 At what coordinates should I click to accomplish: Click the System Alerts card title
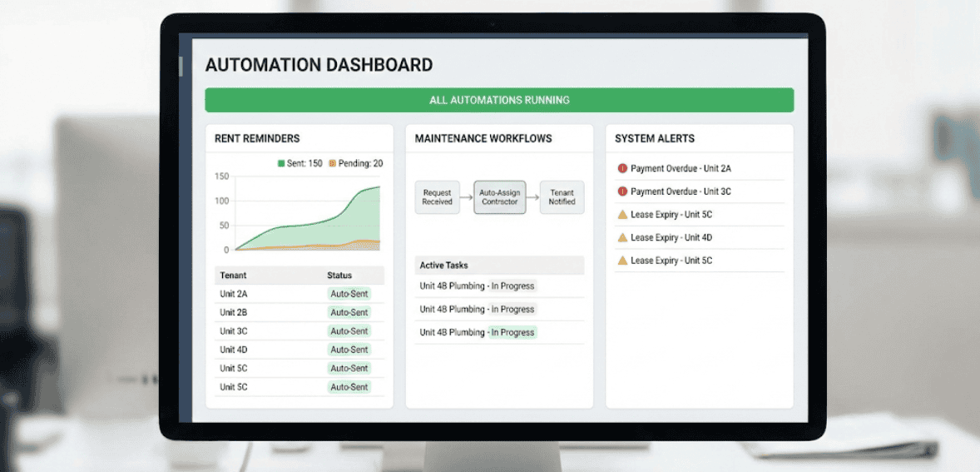click(x=655, y=139)
